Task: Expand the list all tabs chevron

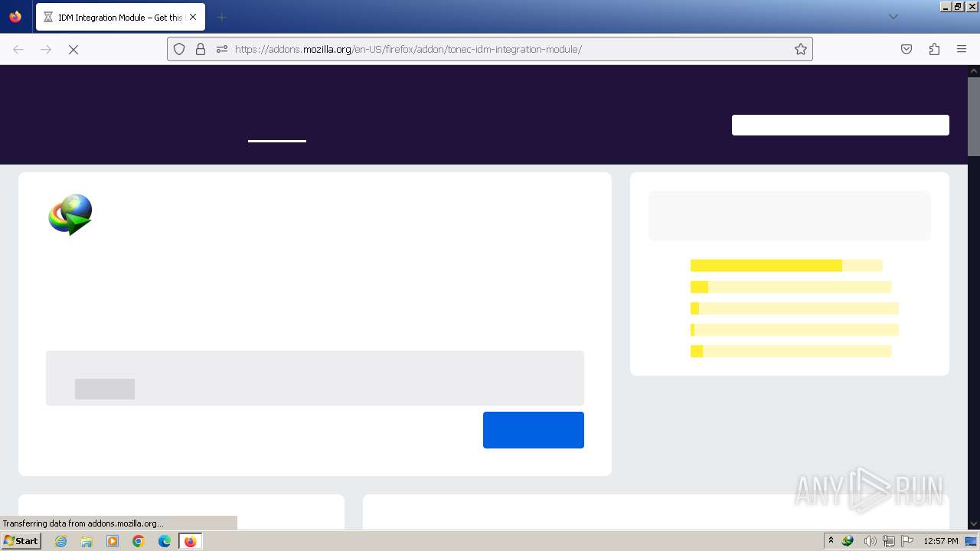Action: point(893,17)
